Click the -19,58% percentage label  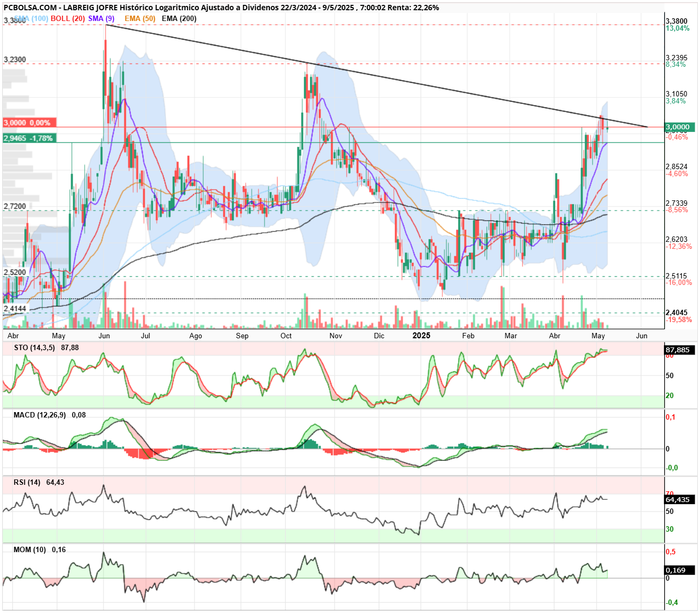click(679, 319)
